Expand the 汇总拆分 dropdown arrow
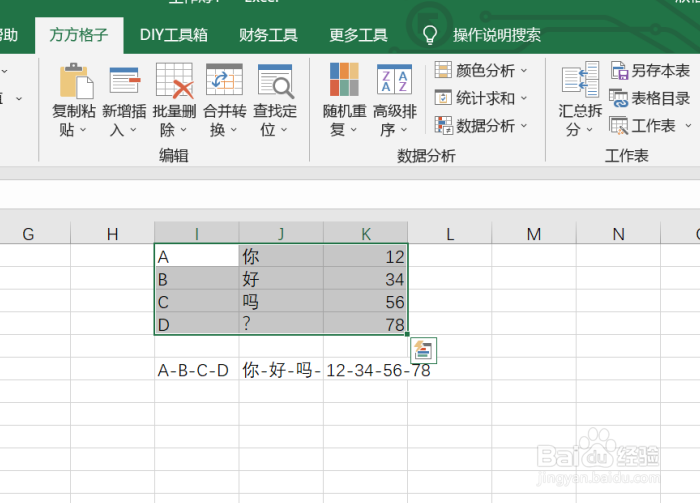The image size is (700, 503). tap(589, 130)
